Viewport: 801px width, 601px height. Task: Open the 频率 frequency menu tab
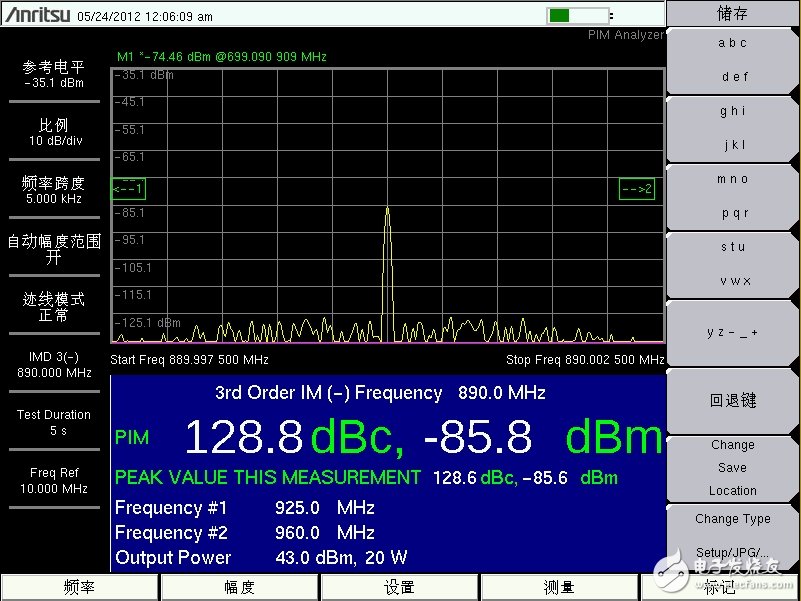click(x=80, y=587)
